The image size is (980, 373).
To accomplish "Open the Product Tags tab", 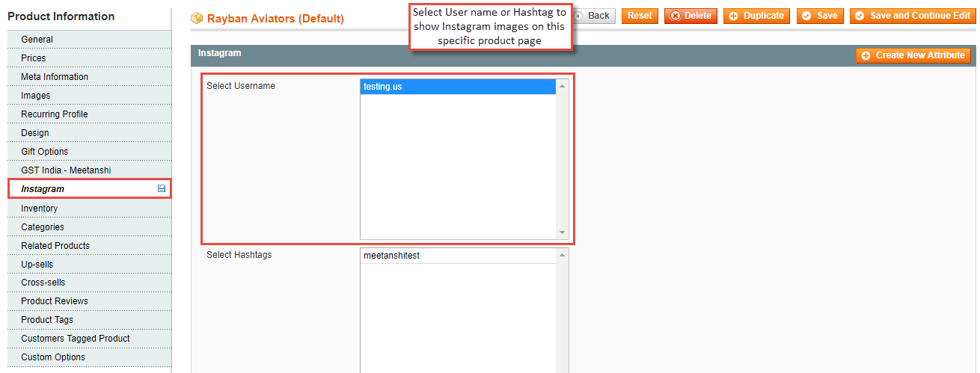I will click(x=89, y=320).
